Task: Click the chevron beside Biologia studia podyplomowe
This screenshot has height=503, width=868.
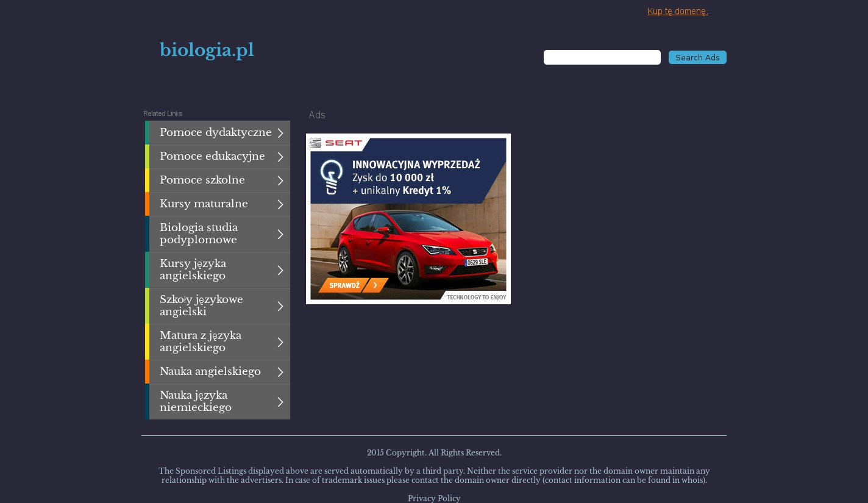Action: [280, 234]
